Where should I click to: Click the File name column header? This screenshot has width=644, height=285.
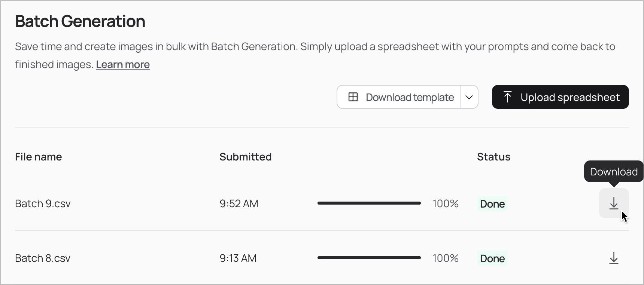(39, 157)
